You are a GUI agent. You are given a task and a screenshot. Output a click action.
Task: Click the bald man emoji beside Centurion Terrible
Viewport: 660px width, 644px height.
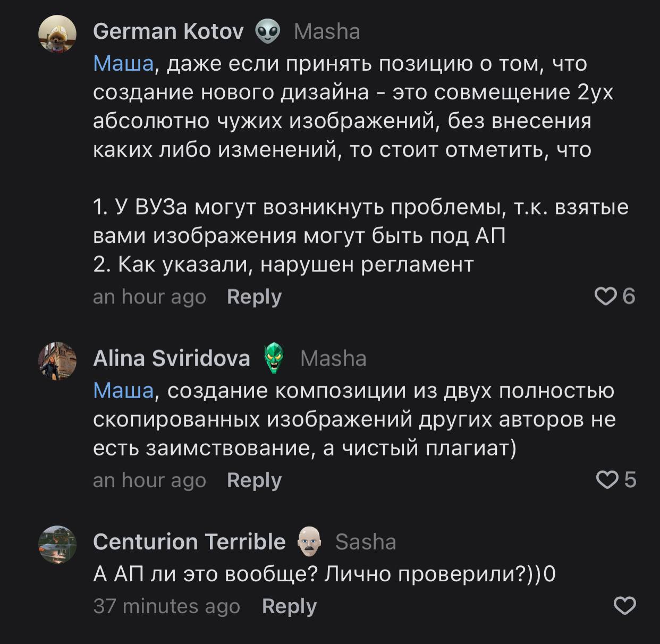(x=310, y=542)
